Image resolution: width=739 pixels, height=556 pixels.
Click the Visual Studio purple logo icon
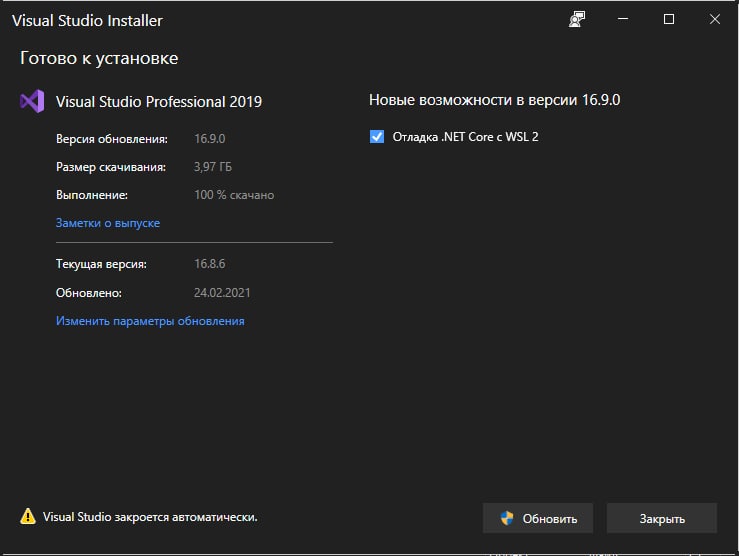[x=32, y=101]
